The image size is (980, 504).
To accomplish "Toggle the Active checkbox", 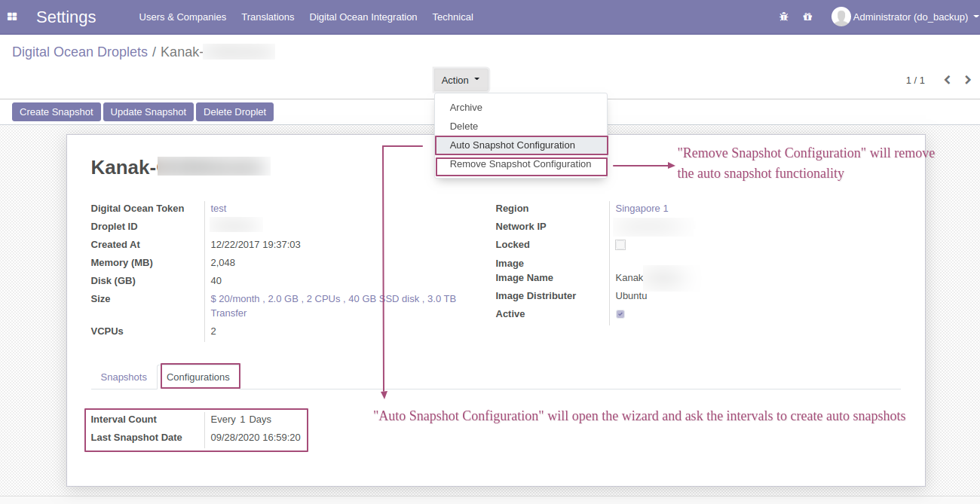I will pyautogui.click(x=620, y=314).
